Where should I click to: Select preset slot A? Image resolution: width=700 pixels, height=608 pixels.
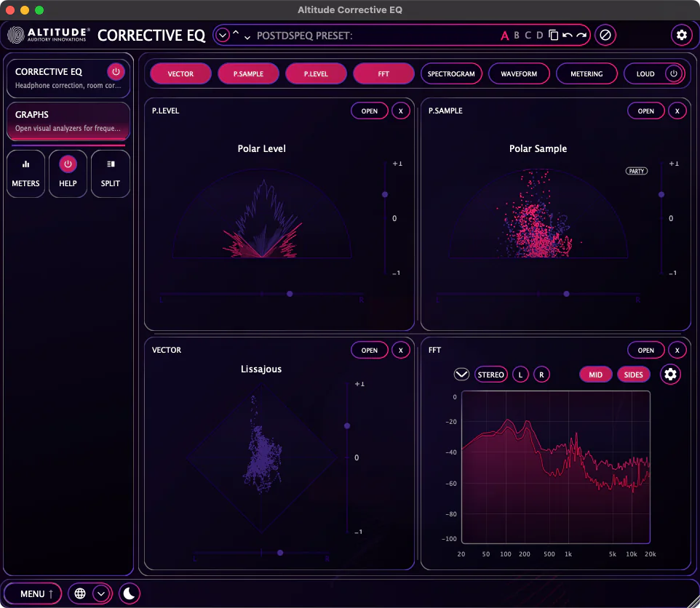click(504, 35)
